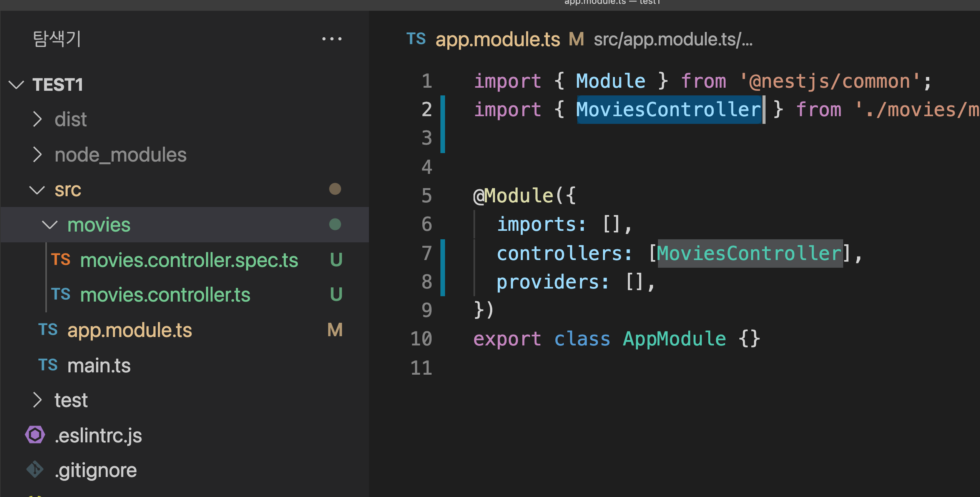
Task: Open app.module.ts in explorer
Action: point(130,330)
